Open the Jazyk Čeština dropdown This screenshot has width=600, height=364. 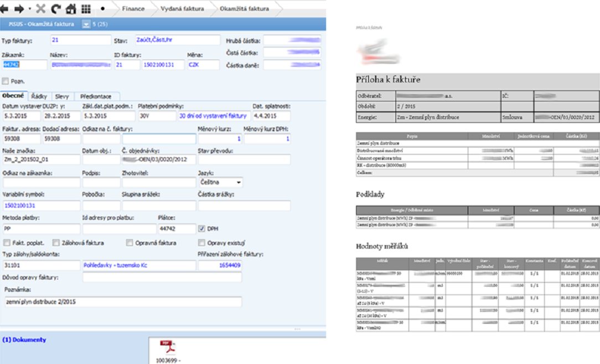tap(220, 183)
